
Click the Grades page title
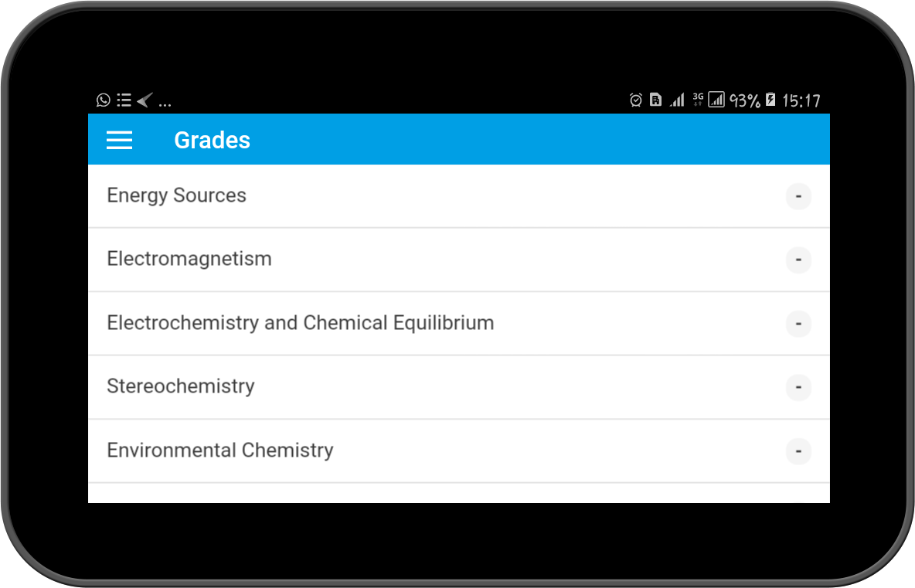pyautogui.click(x=213, y=140)
